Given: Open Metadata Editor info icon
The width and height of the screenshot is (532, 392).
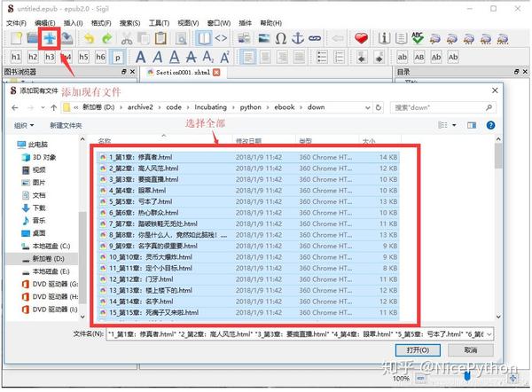Looking at the screenshot, I should (384, 38).
